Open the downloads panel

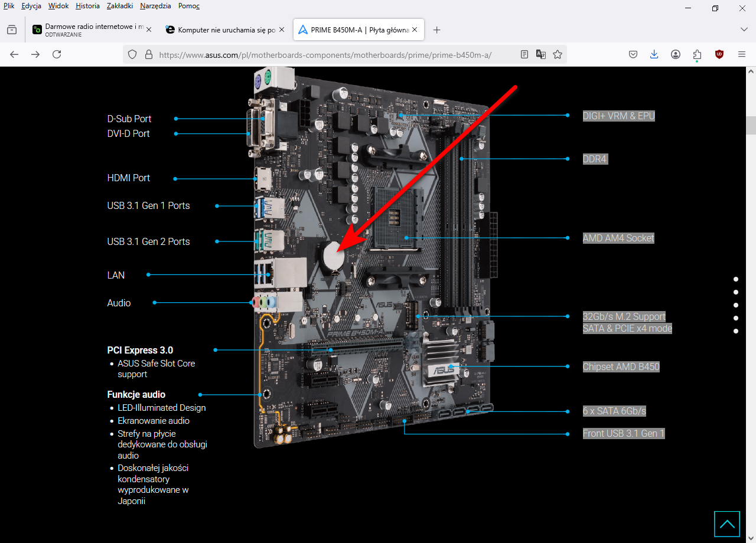654,54
